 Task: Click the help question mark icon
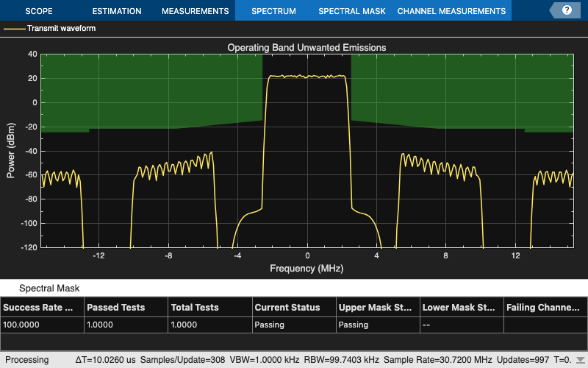point(567,10)
